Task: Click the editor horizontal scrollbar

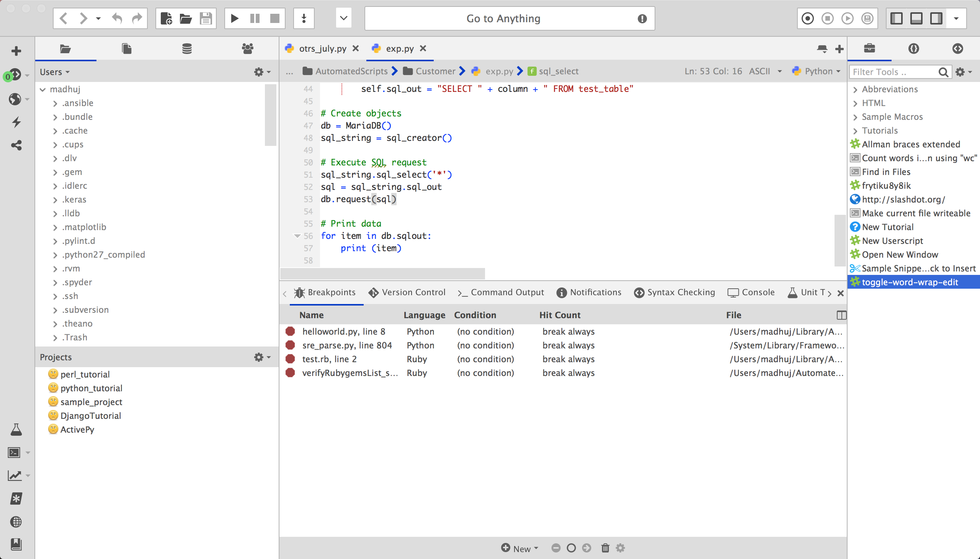Action: [382, 273]
